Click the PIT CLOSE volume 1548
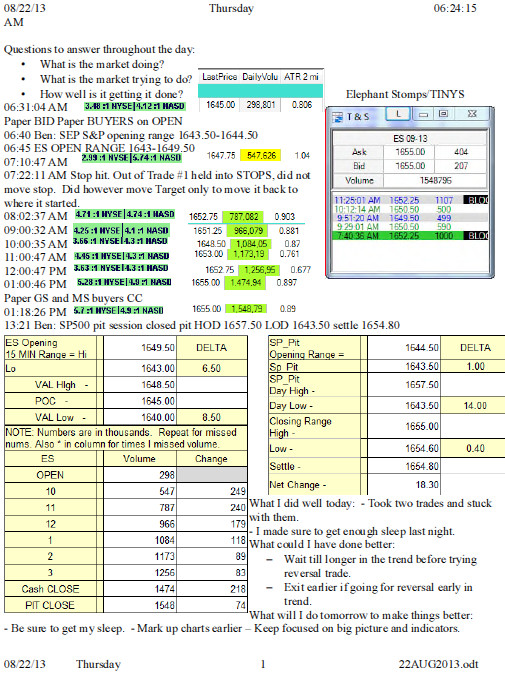 click(x=140, y=605)
